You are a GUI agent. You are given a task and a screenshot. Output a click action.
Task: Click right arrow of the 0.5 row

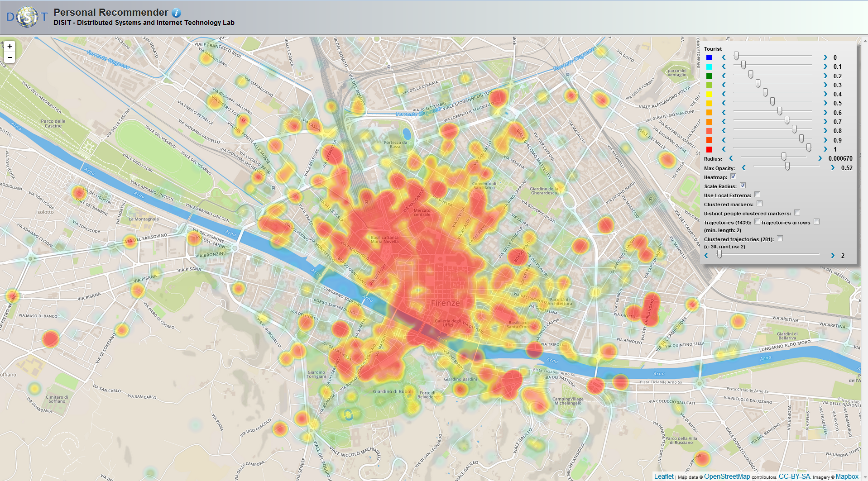[x=825, y=103]
